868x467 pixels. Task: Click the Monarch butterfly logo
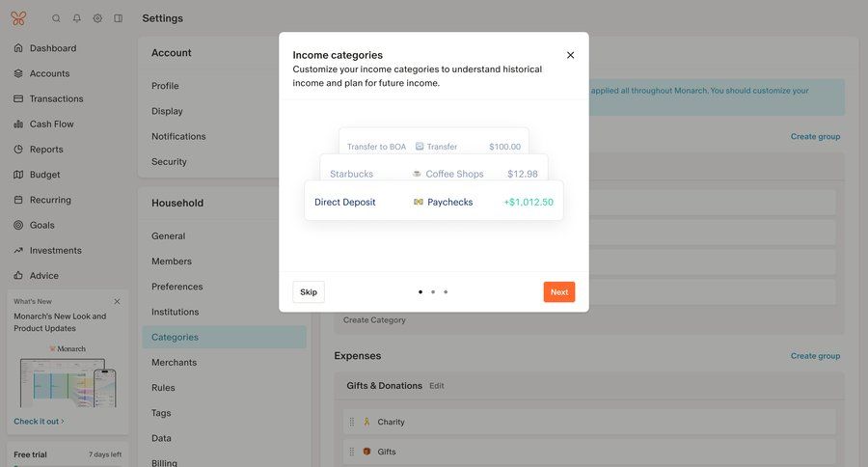click(18, 18)
